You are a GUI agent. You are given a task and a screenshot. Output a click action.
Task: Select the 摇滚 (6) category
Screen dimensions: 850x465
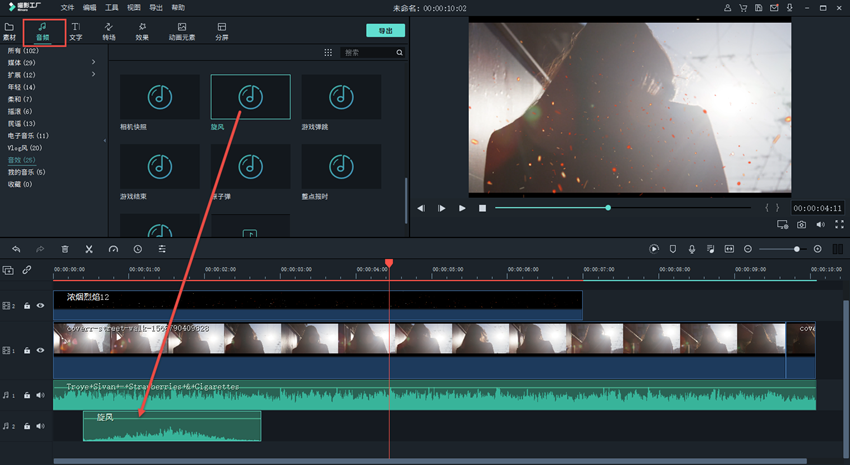tap(20, 111)
